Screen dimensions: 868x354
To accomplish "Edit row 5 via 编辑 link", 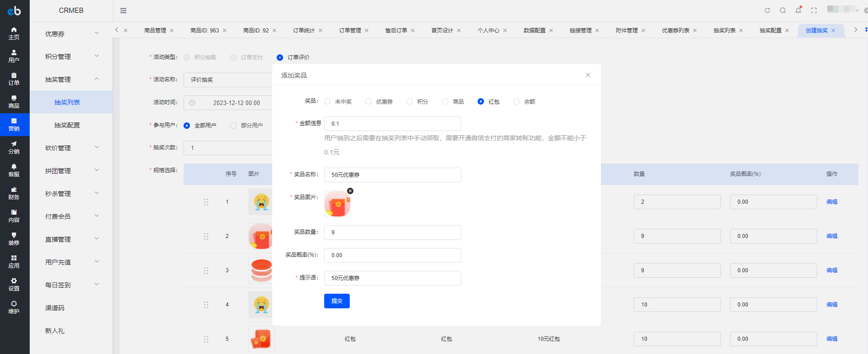I will click(832, 339).
